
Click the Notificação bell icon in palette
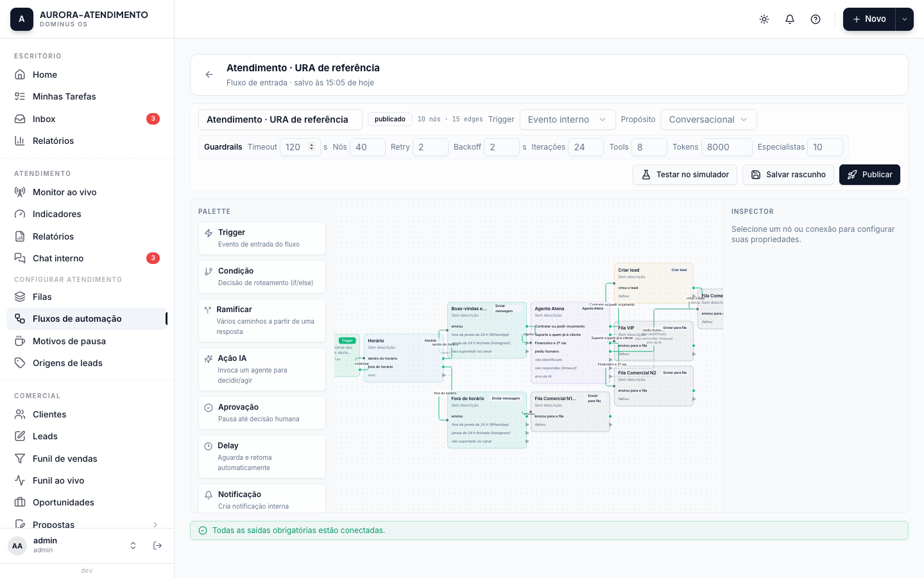(x=209, y=495)
